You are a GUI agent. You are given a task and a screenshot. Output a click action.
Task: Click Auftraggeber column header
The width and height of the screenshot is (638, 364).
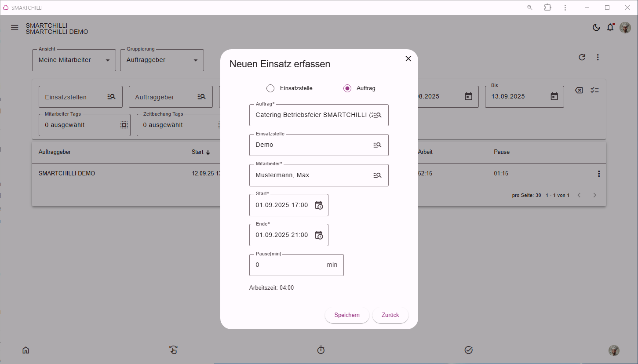point(55,152)
